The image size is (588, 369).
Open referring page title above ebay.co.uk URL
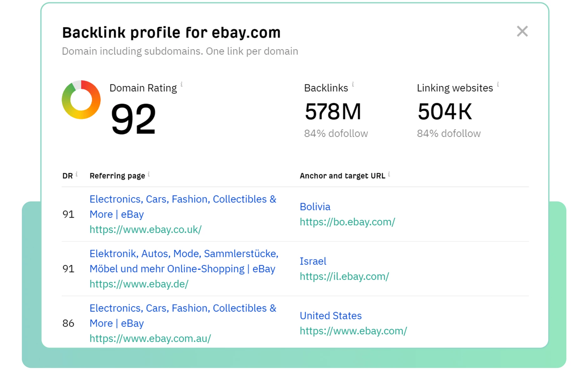click(x=183, y=207)
